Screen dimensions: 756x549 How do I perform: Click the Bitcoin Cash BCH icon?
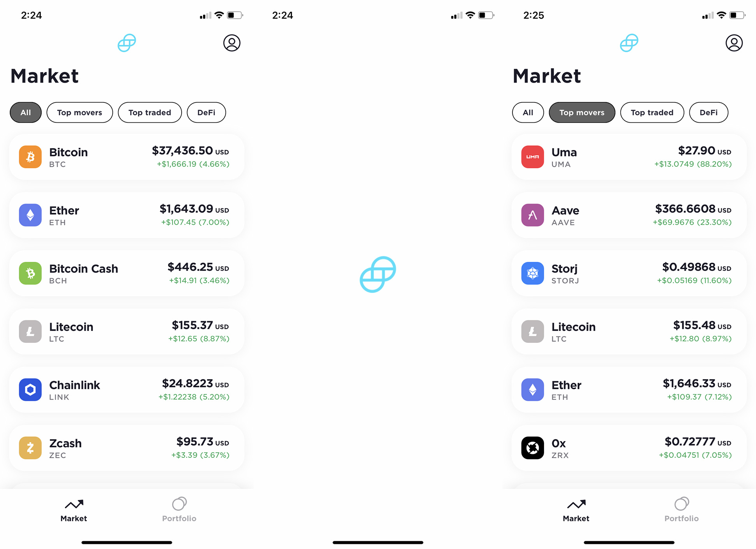tap(30, 273)
